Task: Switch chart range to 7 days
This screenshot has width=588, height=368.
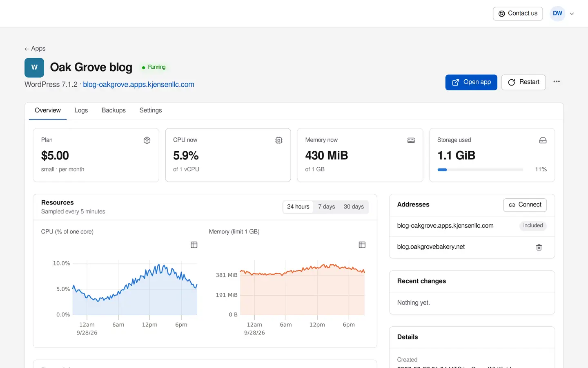Action: 327,207
